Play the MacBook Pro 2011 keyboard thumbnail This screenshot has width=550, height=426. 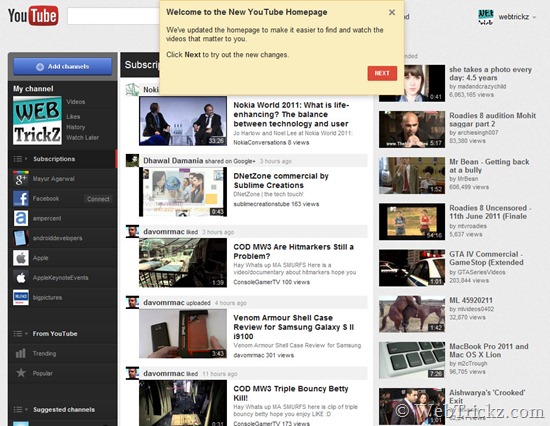click(x=412, y=360)
